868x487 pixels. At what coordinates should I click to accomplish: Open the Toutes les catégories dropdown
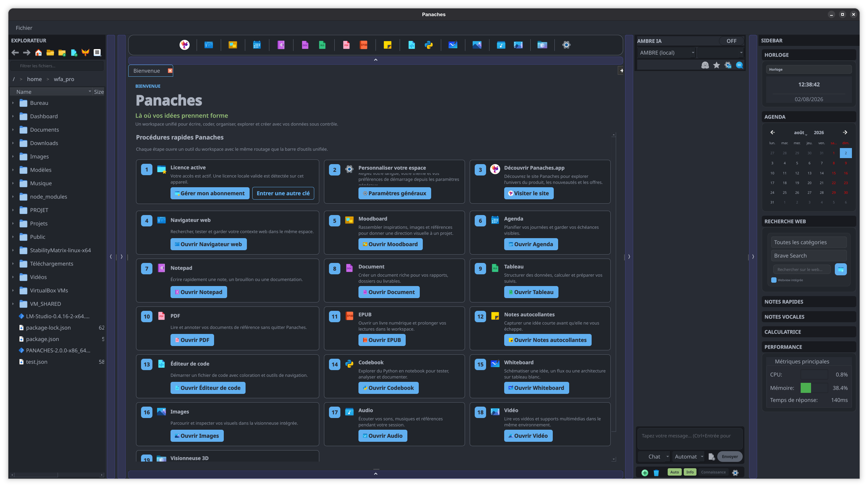coord(809,242)
